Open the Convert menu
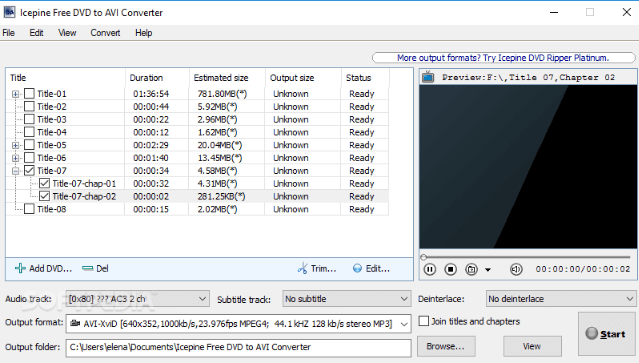Viewport: 639px width, 363px height. coord(105,33)
